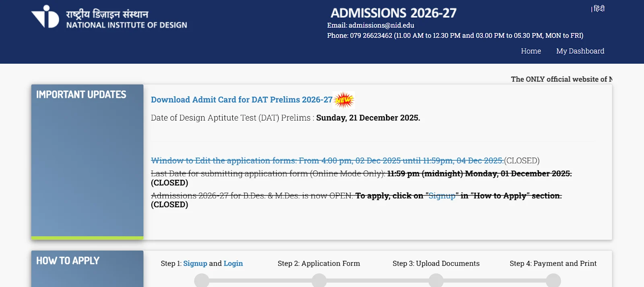Click the admissions@nid.edu email address
The image size is (644, 287).
pyautogui.click(x=381, y=25)
